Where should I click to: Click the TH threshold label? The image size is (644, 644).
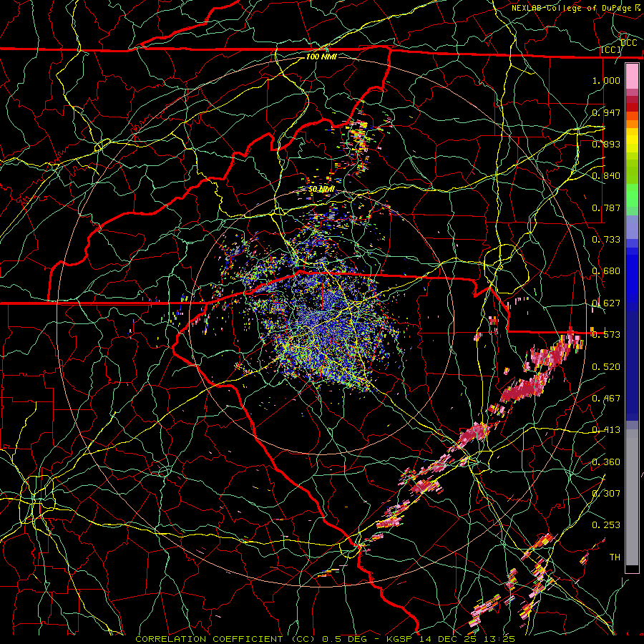coord(615,557)
